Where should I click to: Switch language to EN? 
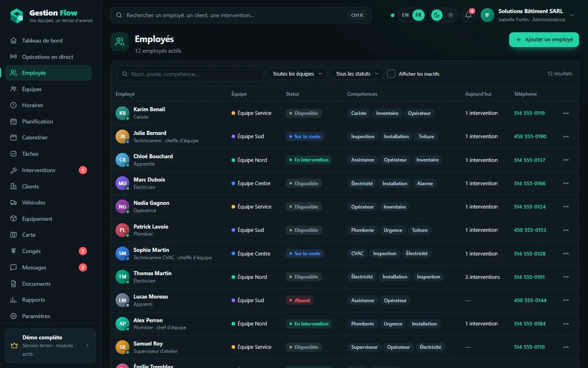click(x=405, y=15)
